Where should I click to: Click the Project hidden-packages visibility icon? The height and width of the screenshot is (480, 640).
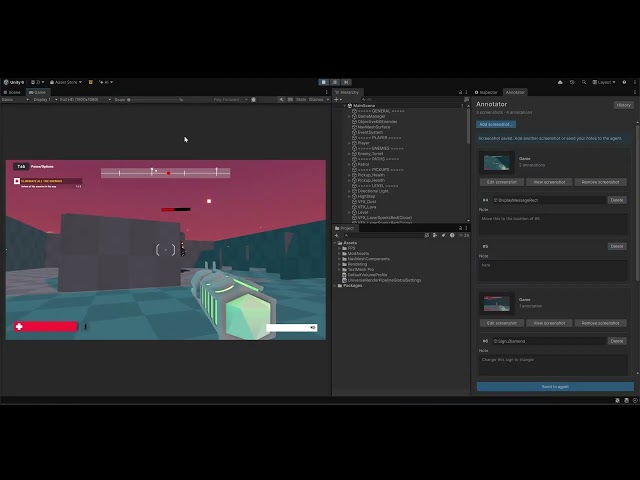tap(464, 236)
